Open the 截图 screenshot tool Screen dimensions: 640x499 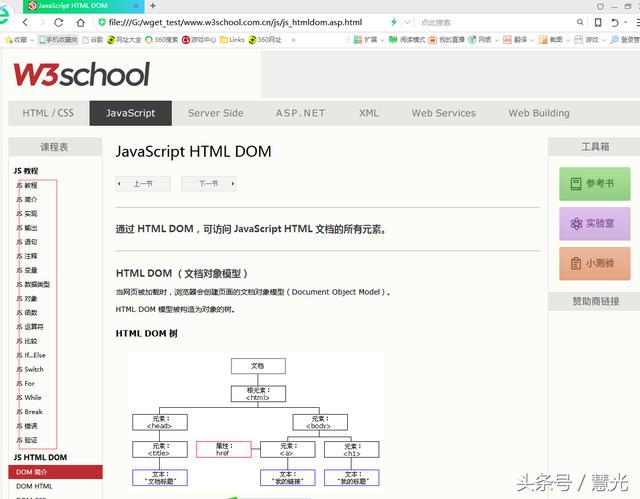click(x=550, y=40)
